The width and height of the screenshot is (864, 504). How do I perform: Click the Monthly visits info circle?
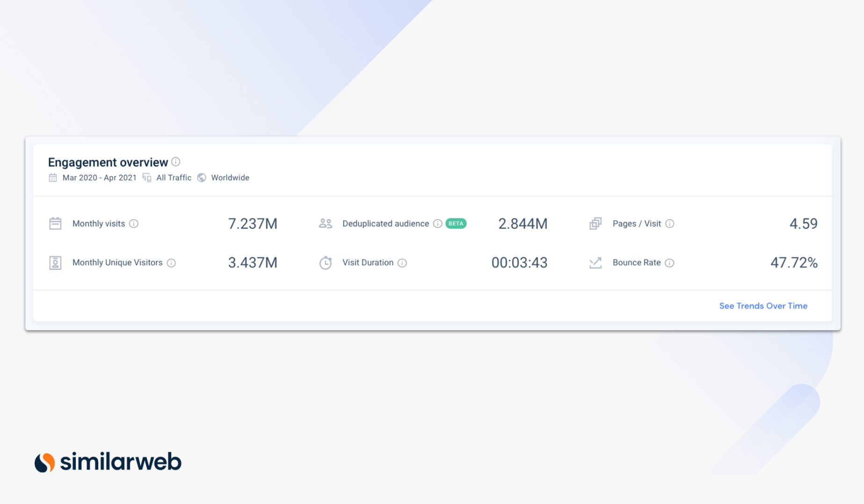pos(135,224)
